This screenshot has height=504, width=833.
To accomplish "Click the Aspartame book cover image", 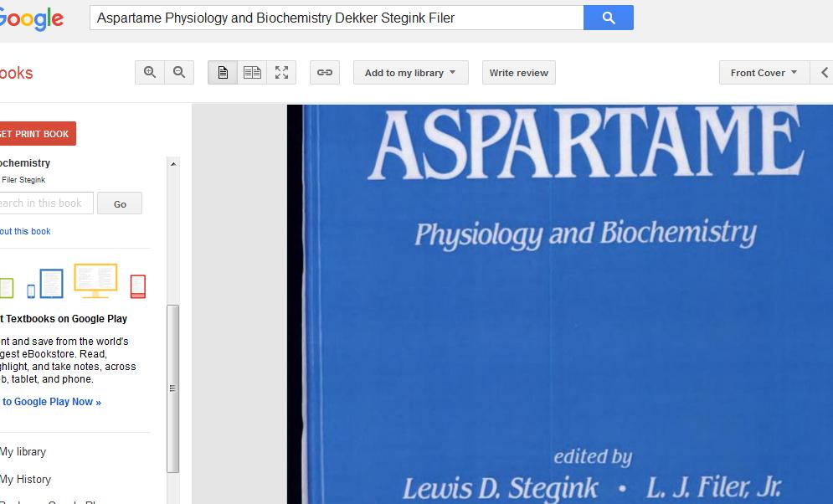I will 560,304.
